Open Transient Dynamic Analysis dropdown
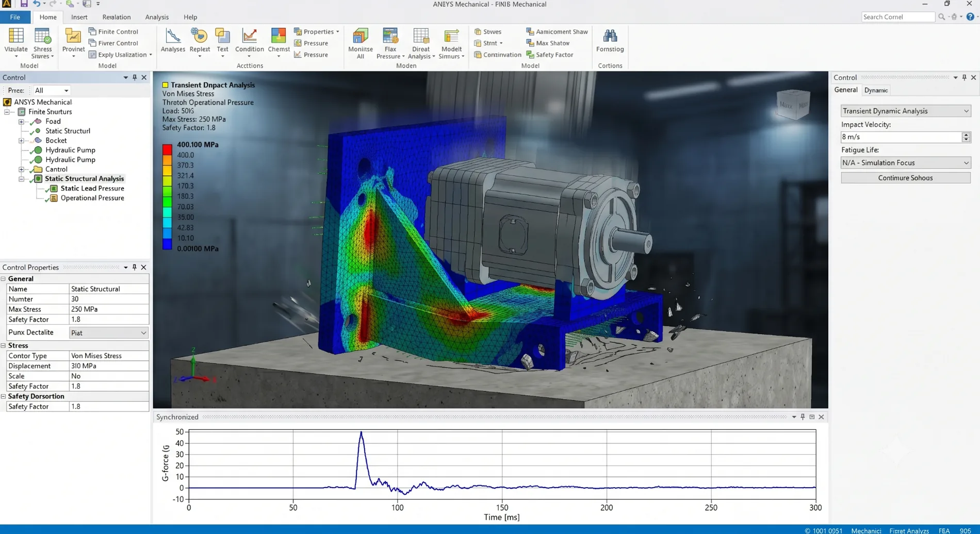 906,111
